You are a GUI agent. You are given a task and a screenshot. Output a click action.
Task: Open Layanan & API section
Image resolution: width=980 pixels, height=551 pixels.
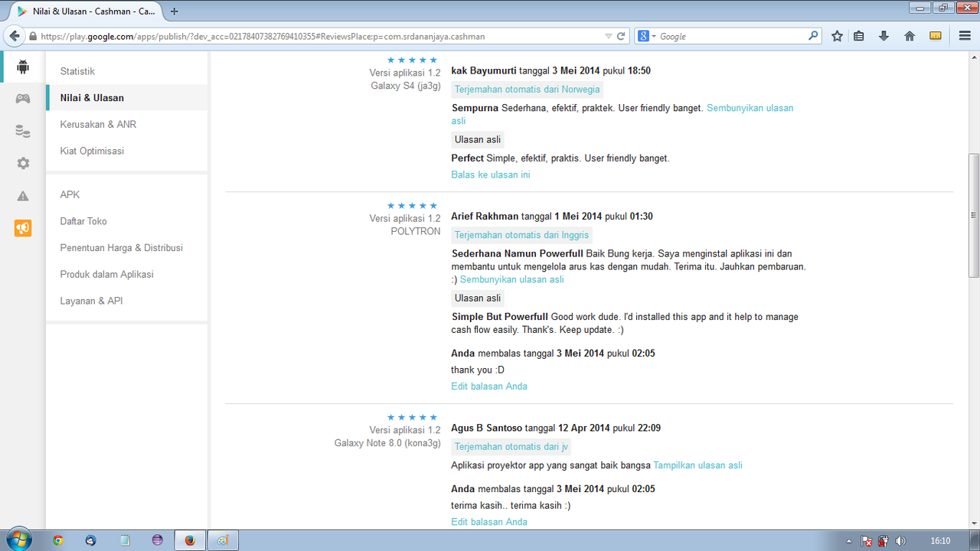[x=91, y=301]
